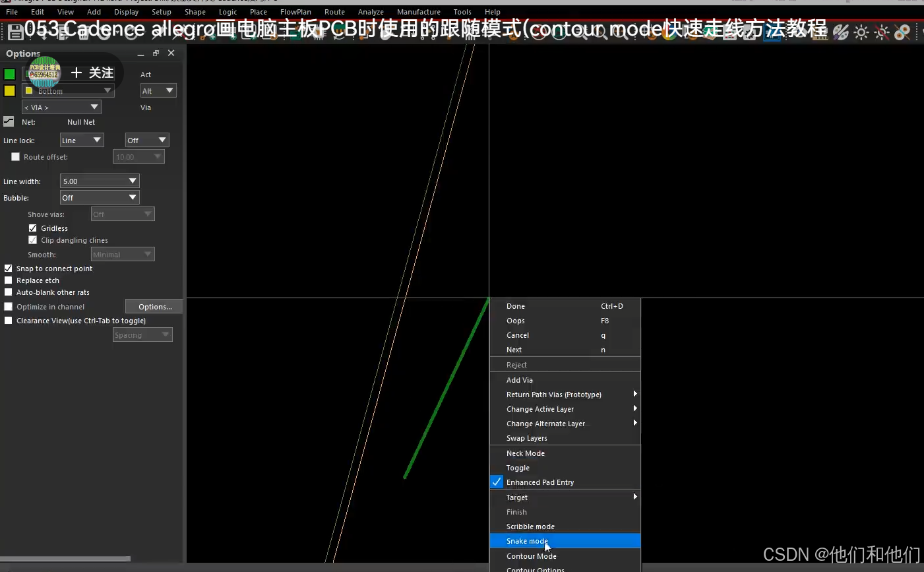Open the Shove vias dropdown
924x572 pixels.
[x=123, y=214]
